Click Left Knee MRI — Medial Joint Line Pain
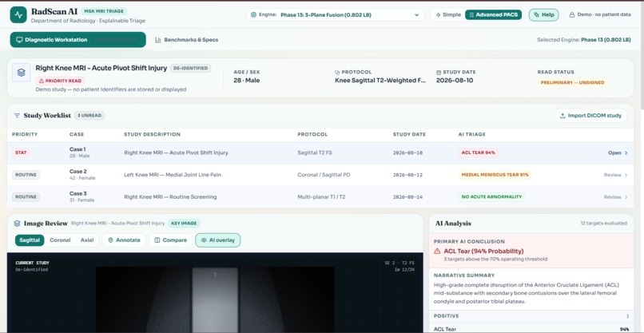 173,175
